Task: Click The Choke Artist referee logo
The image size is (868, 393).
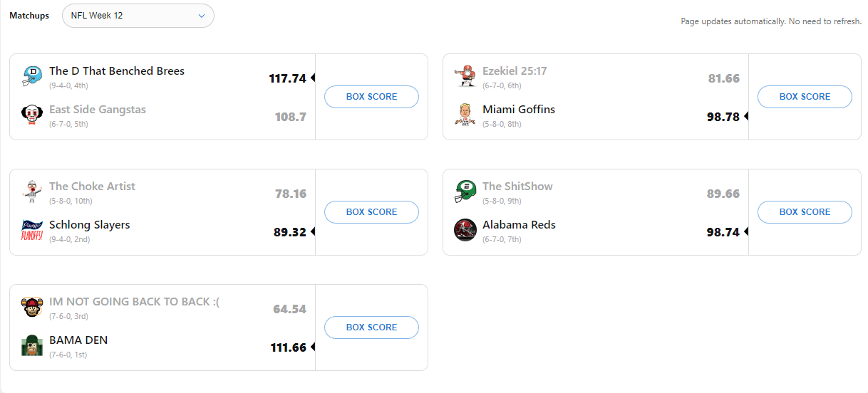Action: (32, 191)
